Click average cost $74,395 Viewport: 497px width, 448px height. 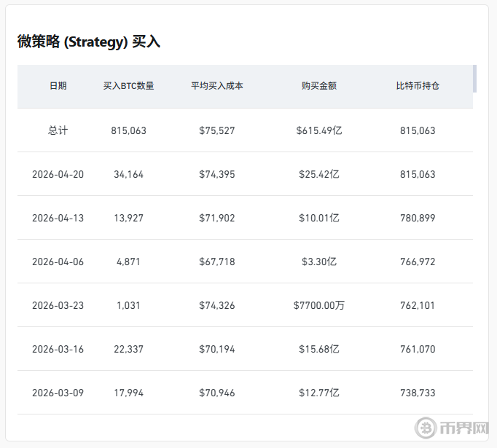(x=217, y=174)
